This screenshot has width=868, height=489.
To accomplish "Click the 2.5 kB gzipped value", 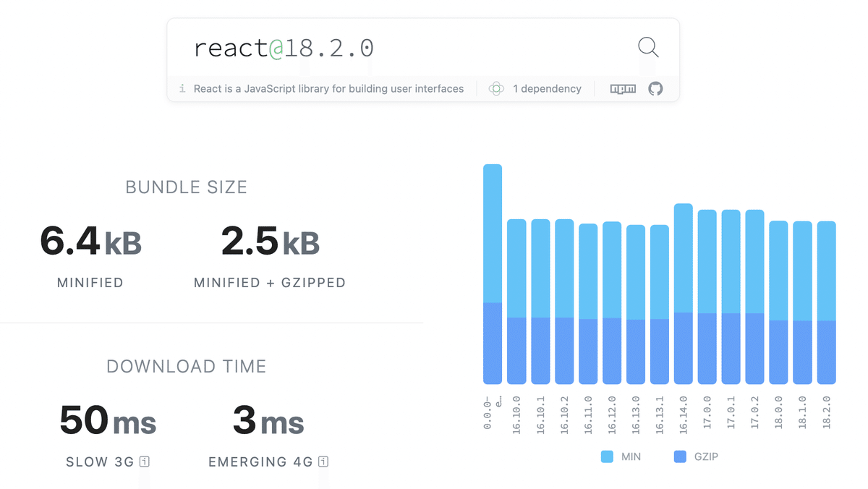I will (271, 242).
